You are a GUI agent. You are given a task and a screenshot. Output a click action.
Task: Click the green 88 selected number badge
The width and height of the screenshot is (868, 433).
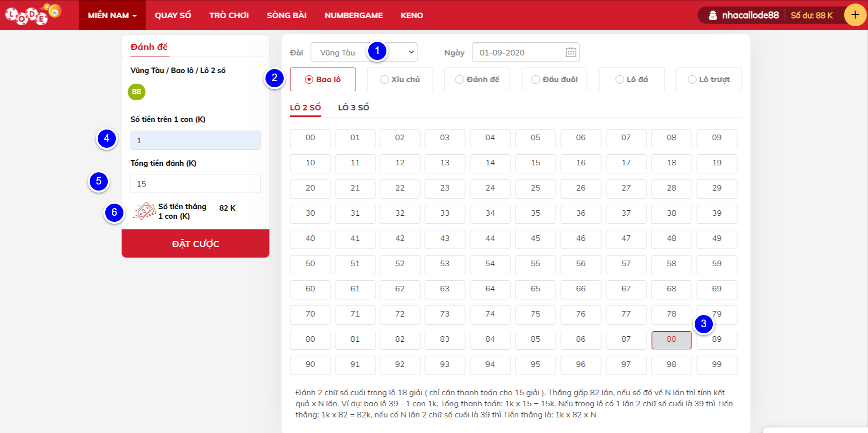[137, 92]
